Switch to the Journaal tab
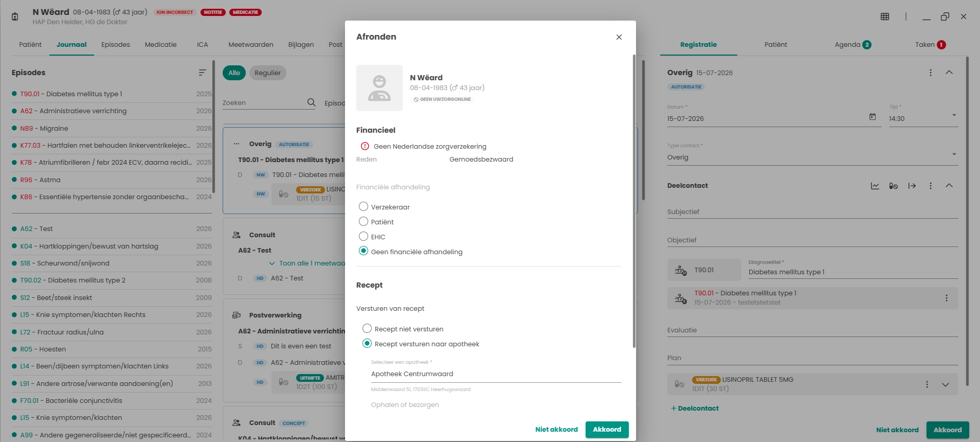The image size is (980, 442). tap(71, 45)
